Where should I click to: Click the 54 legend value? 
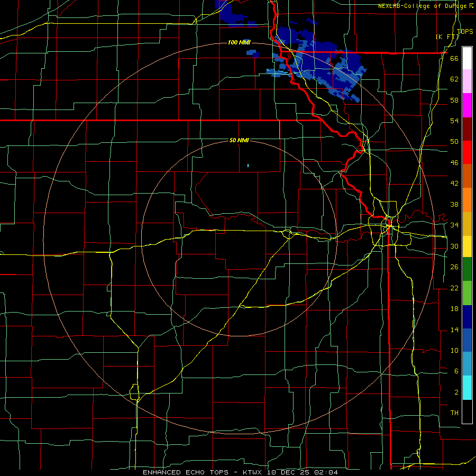tap(454, 121)
